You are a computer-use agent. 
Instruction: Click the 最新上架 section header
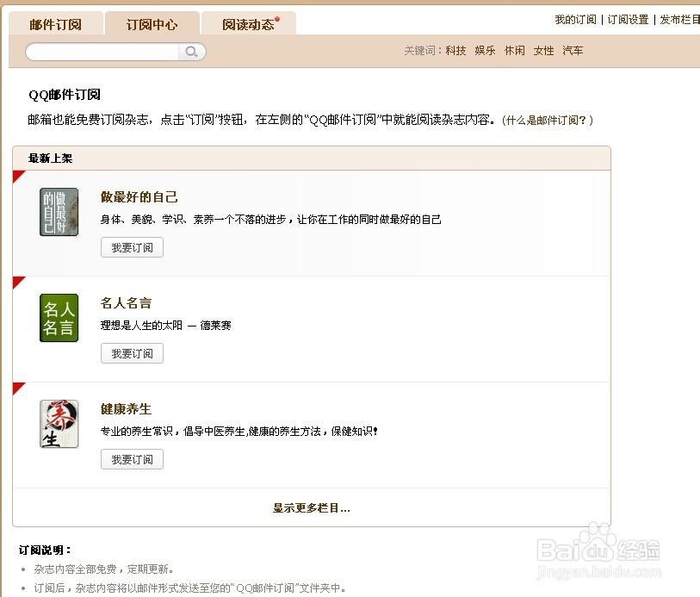tap(312, 158)
